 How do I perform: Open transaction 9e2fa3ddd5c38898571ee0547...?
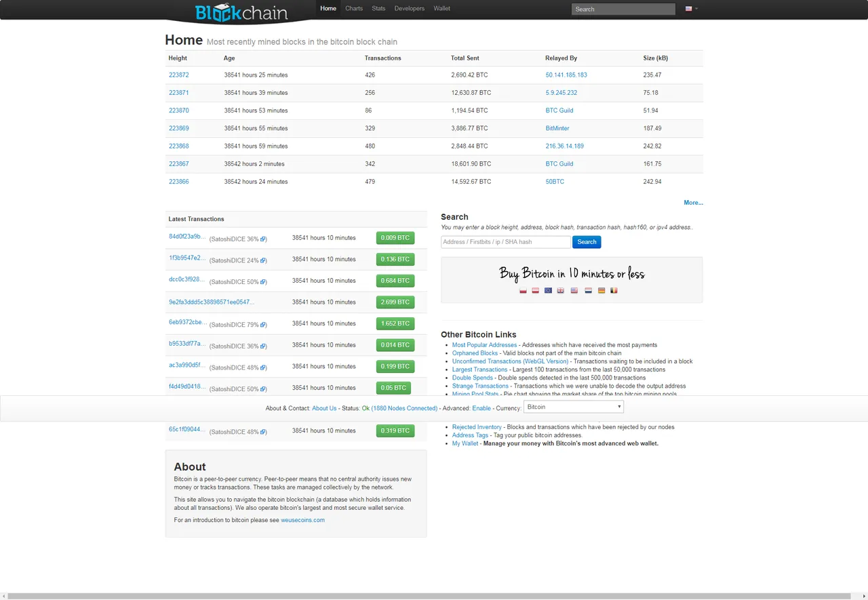[212, 302]
